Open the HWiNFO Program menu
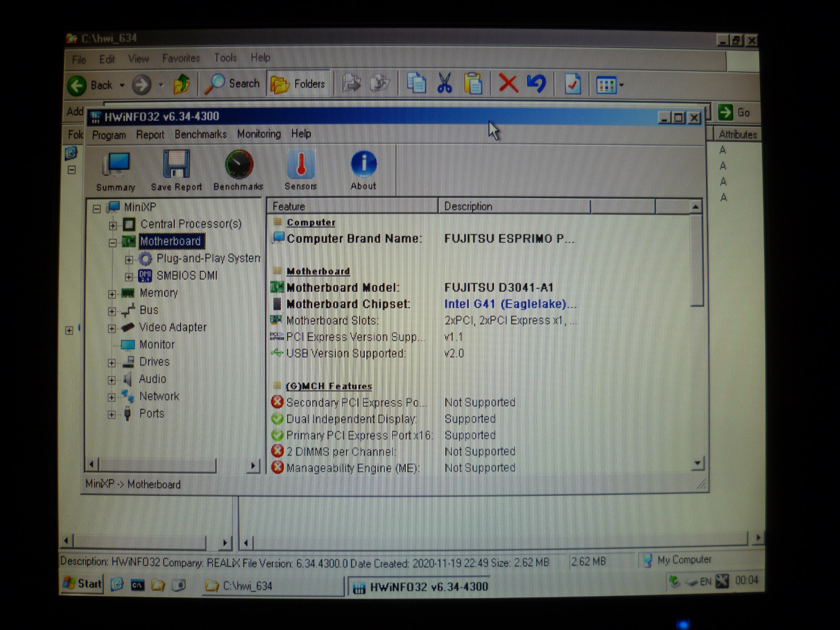This screenshot has height=630, width=840. point(109,135)
